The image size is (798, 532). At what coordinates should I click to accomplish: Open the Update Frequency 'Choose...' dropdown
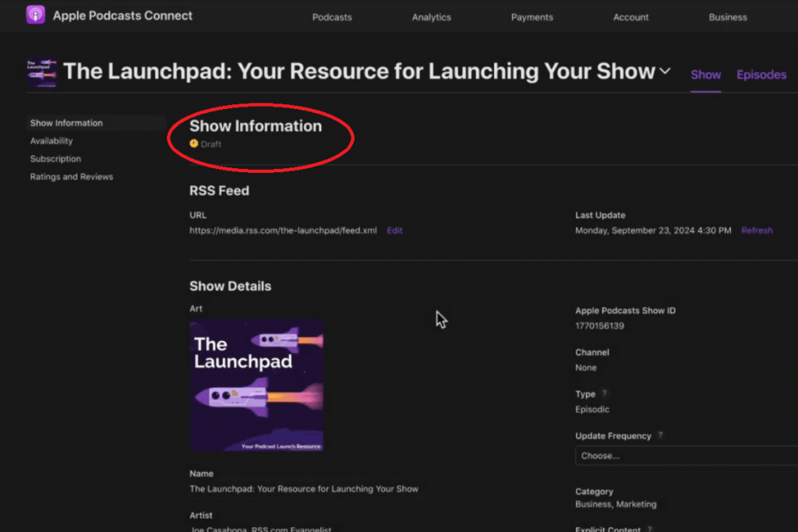click(686, 456)
